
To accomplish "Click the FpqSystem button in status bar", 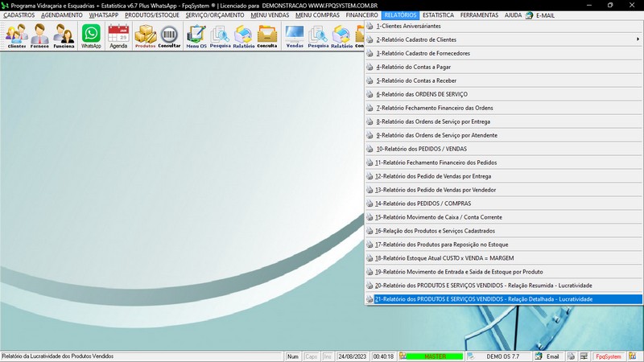I will pyautogui.click(x=608, y=356).
